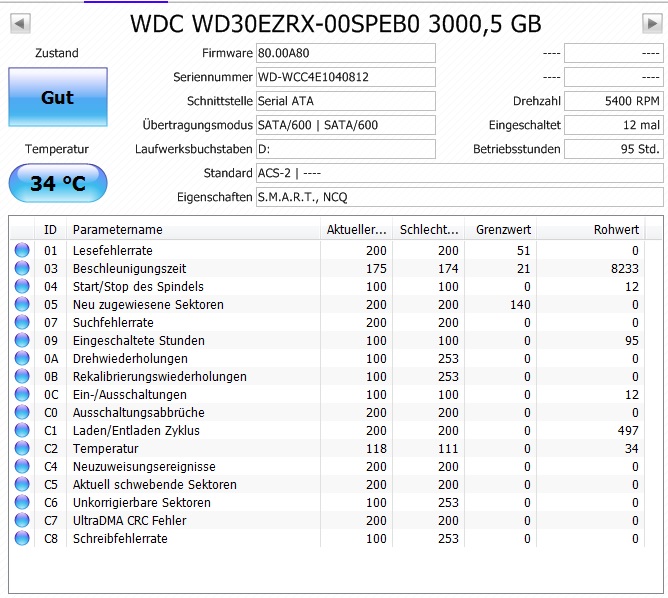Select Unkorrigierbare Sektoren parameter name
The height and width of the screenshot is (598, 668).
click(141, 503)
